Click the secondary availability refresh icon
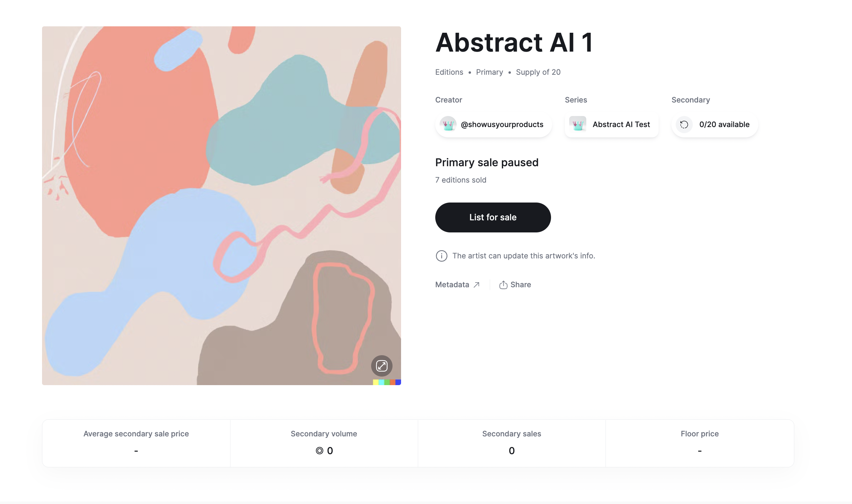Viewport: 852px width, 504px height. click(x=684, y=125)
